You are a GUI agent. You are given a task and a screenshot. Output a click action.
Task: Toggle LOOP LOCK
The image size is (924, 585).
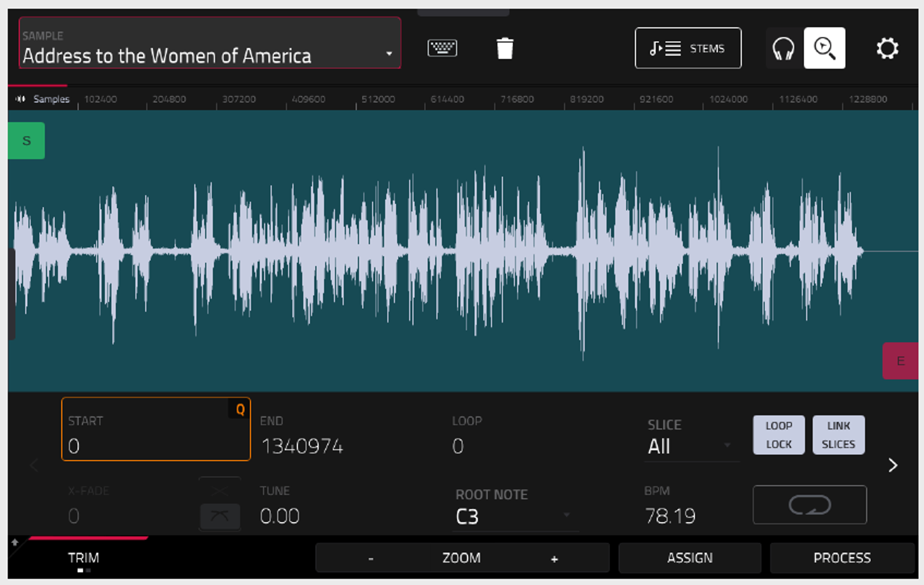[x=778, y=435]
